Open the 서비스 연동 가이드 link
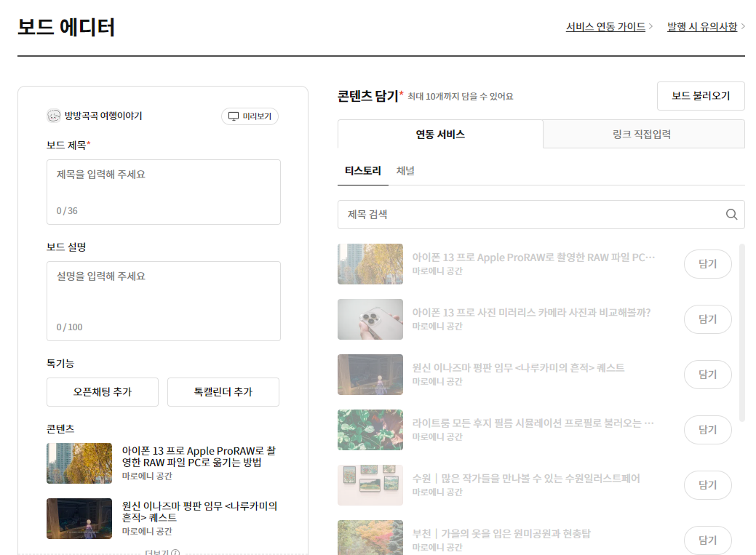The image size is (756, 555). (x=605, y=26)
